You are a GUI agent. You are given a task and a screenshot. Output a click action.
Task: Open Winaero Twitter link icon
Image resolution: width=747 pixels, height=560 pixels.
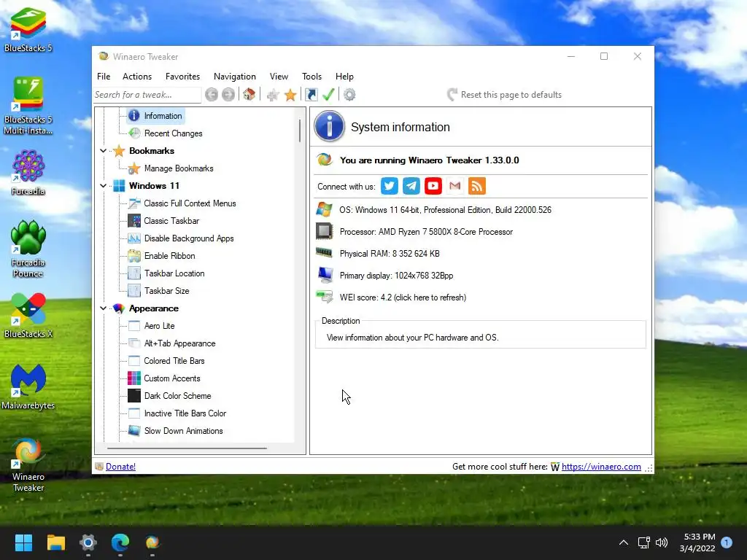390,186
